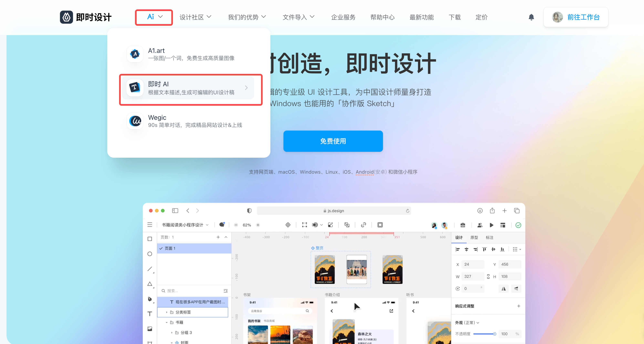Add a 响应式调整 rule with the plus
Viewport: 644px width, 344px height.
pyautogui.click(x=519, y=306)
